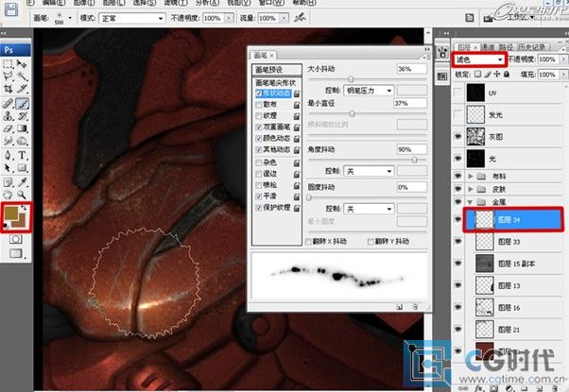
Task: Select the Eraser tool
Action: (x=8, y=128)
